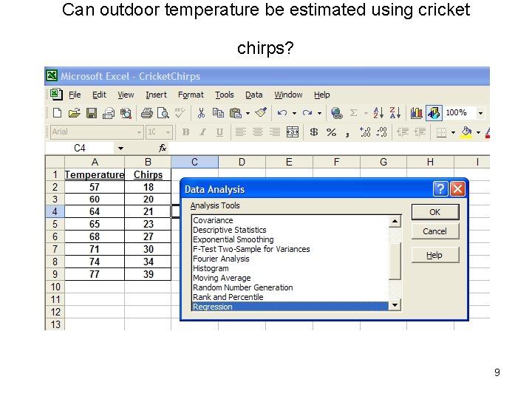This screenshot has width=532, height=399.
Task: Click the Copy icon
Action: 218,112
